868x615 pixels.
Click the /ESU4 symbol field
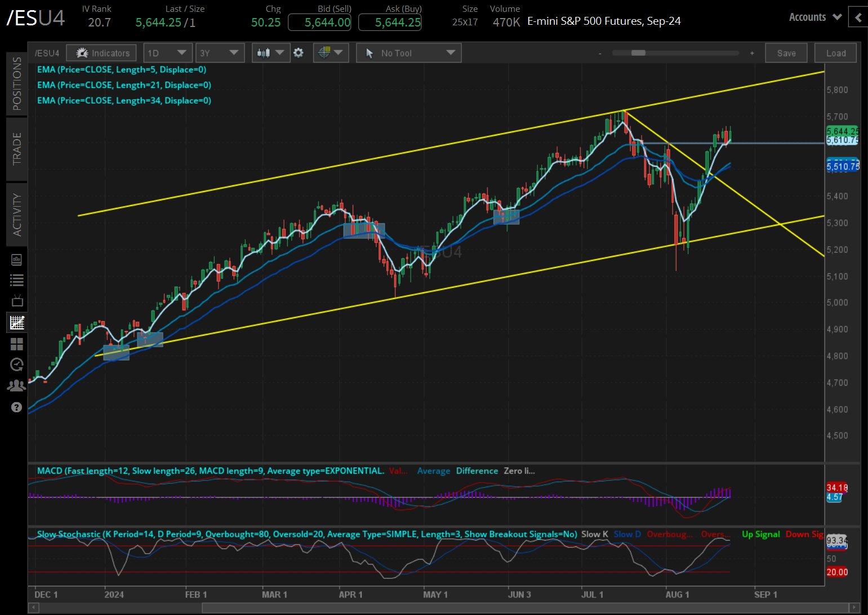(x=35, y=19)
